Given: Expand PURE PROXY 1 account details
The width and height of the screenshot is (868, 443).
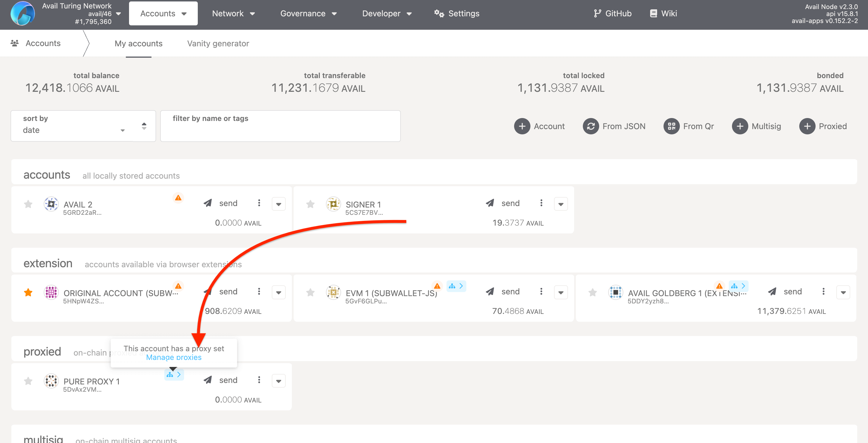Looking at the screenshot, I should tap(278, 381).
